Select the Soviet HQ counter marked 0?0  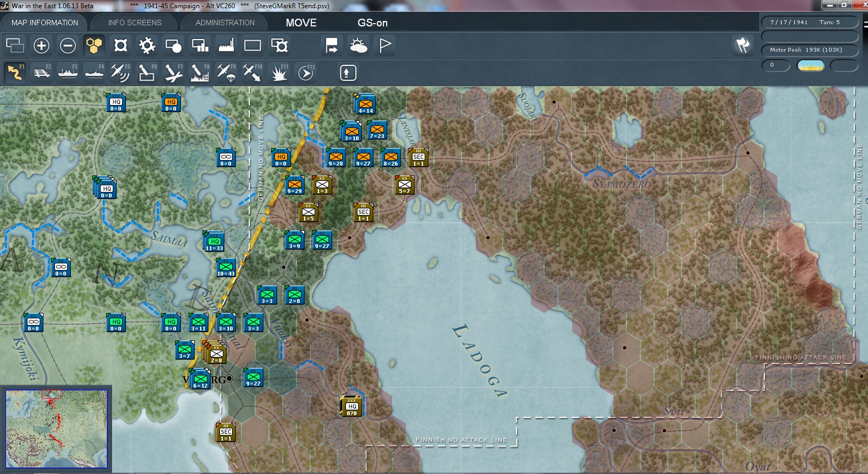tap(351, 407)
